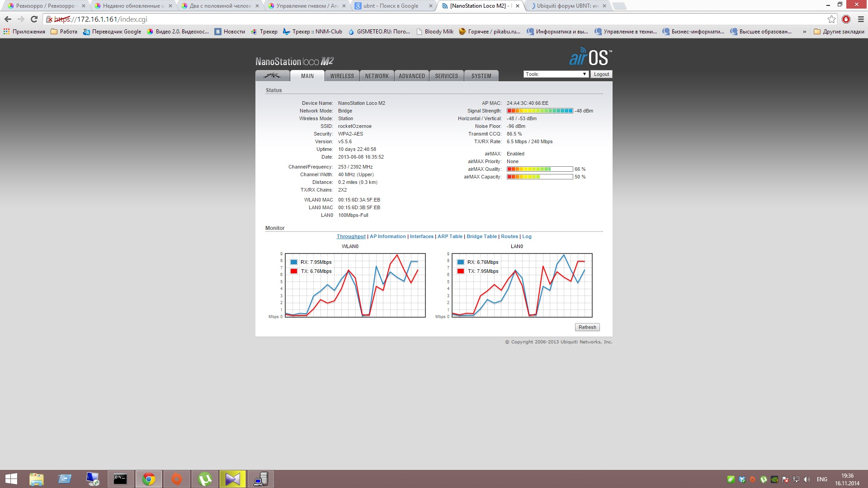Open the Tools dropdown
Screen dimensions: 868x488
coord(556,74)
